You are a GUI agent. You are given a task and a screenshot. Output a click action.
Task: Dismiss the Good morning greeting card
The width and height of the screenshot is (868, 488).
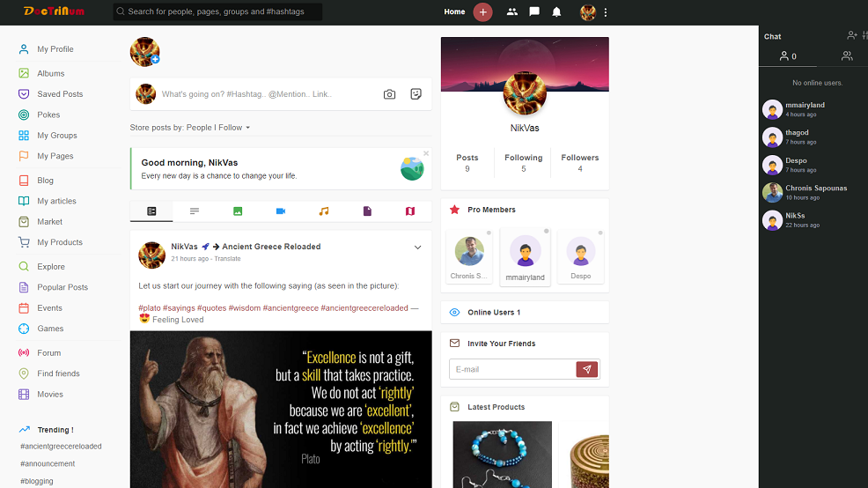(x=426, y=153)
